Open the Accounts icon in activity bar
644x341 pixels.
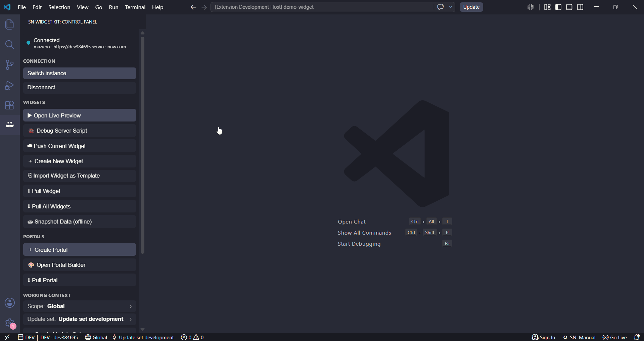pos(10,303)
